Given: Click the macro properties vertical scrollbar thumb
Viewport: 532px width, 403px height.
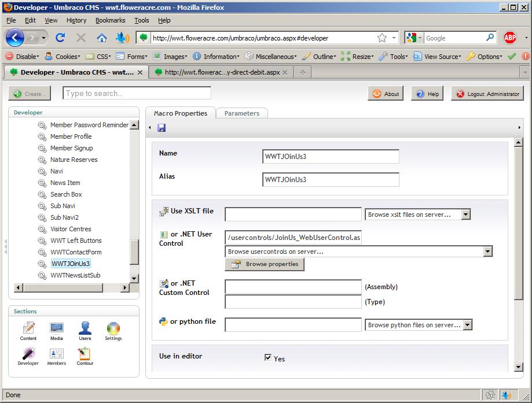Looking at the screenshot, I should [x=519, y=224].
